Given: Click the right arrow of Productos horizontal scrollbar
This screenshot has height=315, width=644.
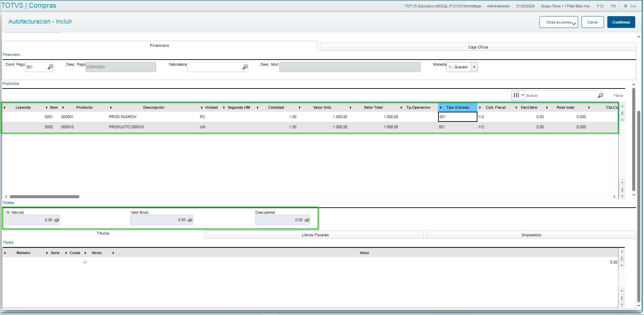Looking at the screenshot, I should [614, 197].
